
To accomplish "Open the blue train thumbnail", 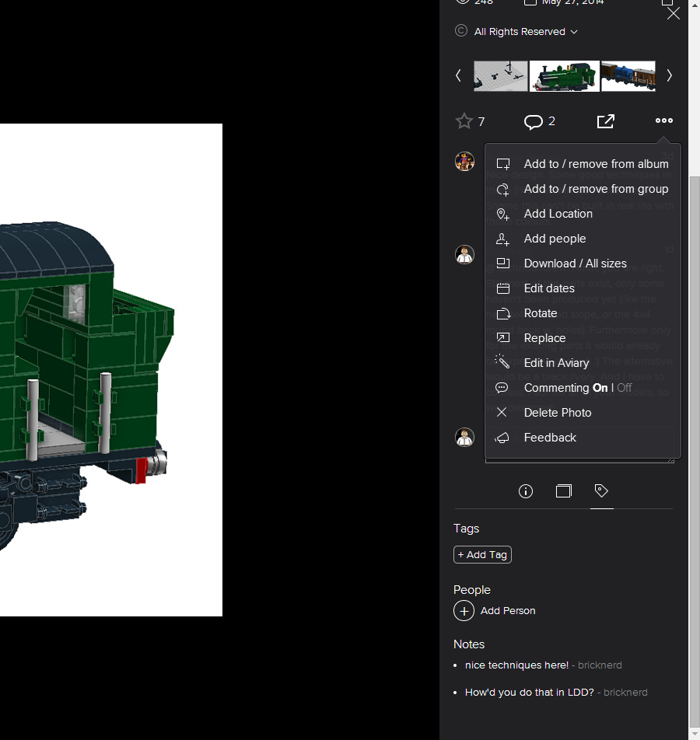I will (x=628, y=76).
